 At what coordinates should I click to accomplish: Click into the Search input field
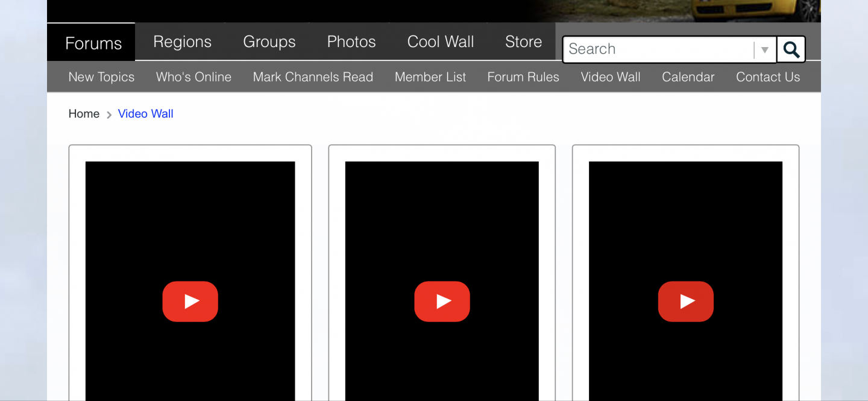tap(659, 49)
